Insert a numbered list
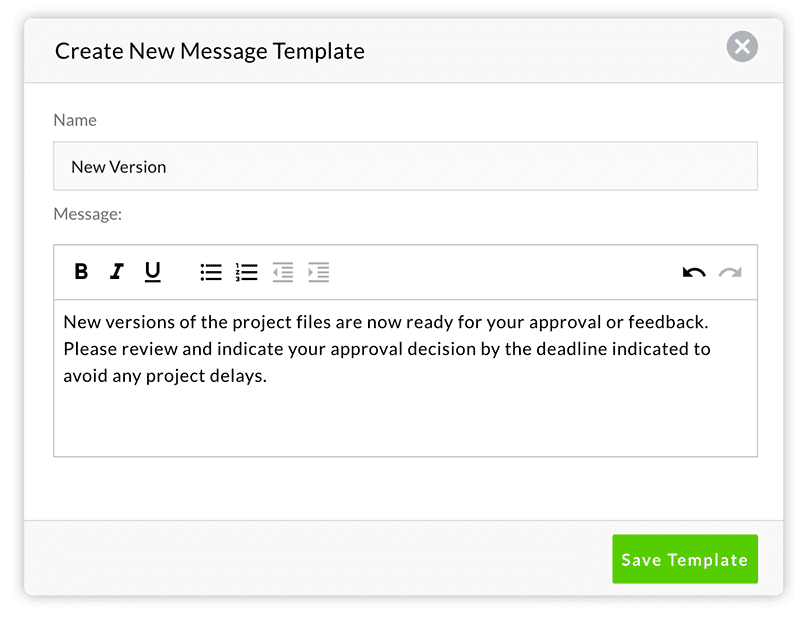This screenshot has height=620, width=800. (x=246, y=272)
